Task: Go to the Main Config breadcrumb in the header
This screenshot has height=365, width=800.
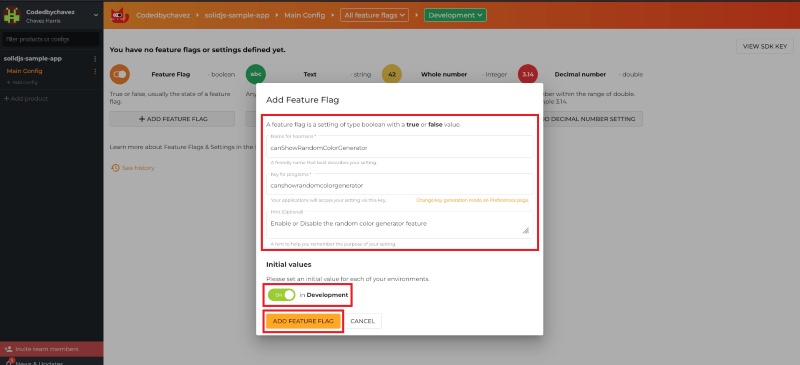Action: click(x=305, y=15)
